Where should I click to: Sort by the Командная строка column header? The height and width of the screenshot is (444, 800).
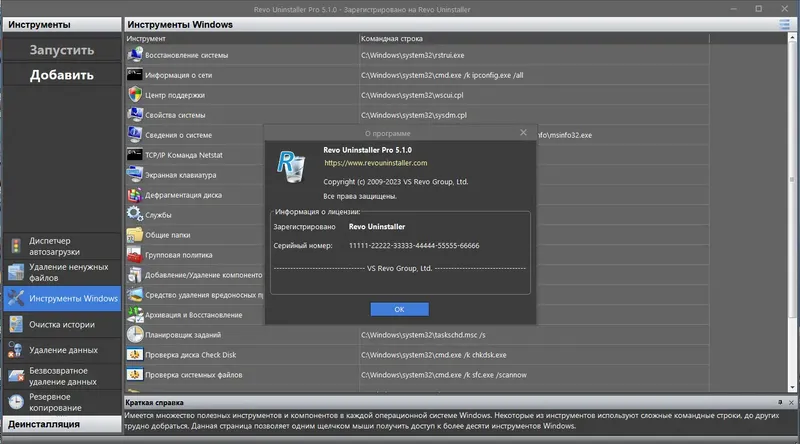[534, 38]
